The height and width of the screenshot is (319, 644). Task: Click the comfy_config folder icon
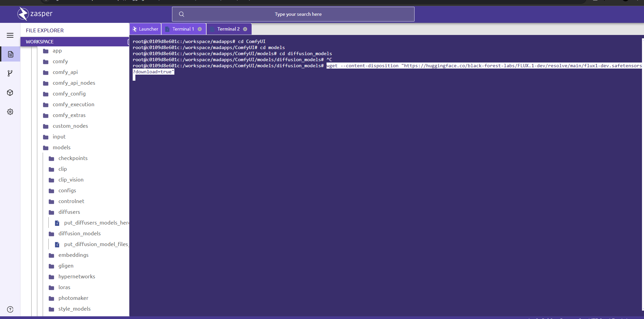coord(46,94)
